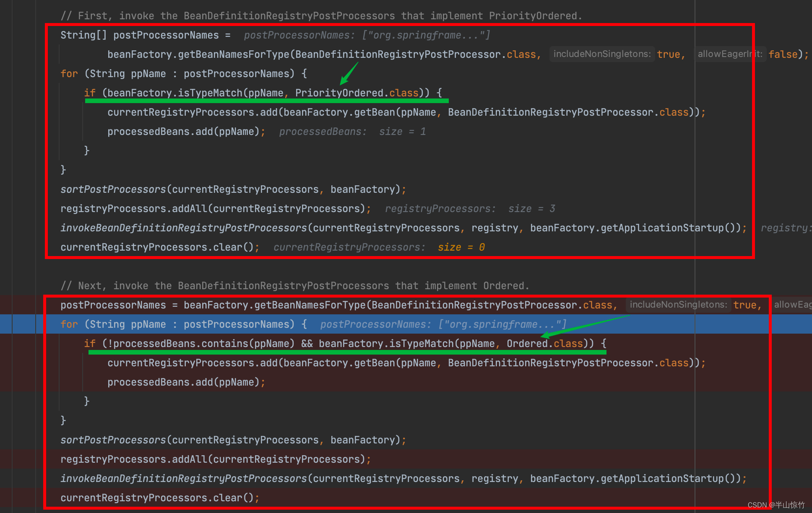Click "PriorityOrdered.class" in the if condition

pyautogui.click(x=357, y=93)
